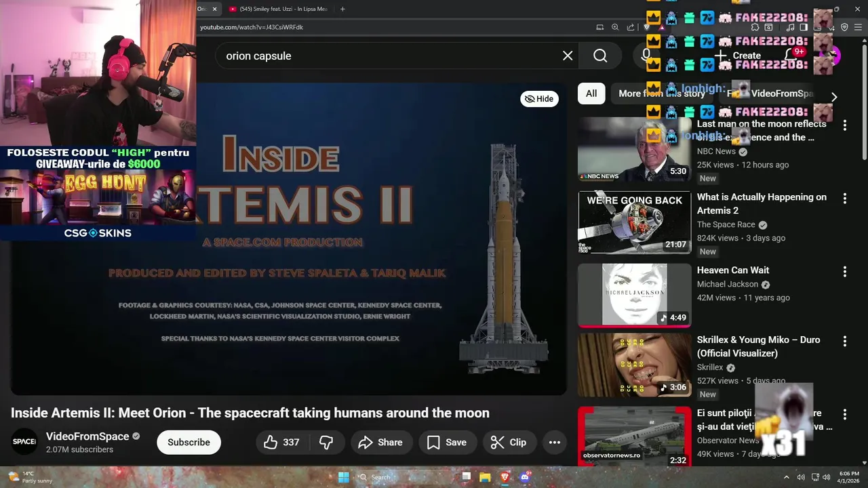Open options for Observator News video
This screenshot has width=868, height=488.
pos(844,414)
